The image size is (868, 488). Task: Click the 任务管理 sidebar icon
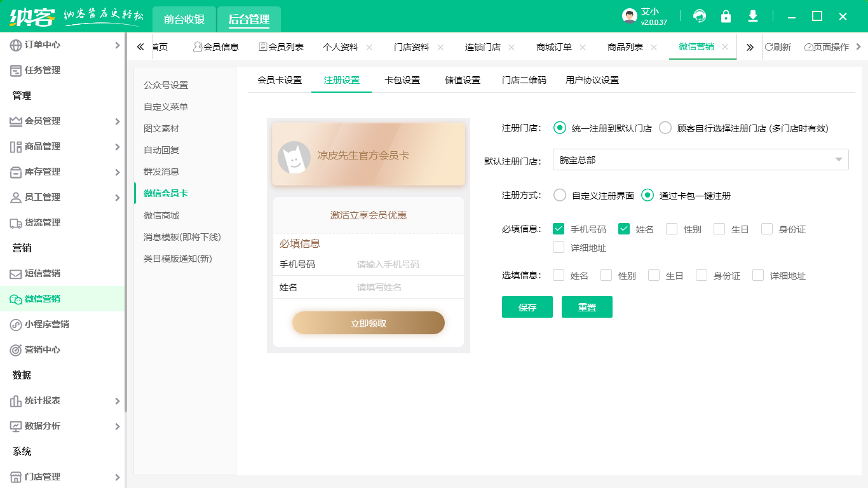pos(16,71)
